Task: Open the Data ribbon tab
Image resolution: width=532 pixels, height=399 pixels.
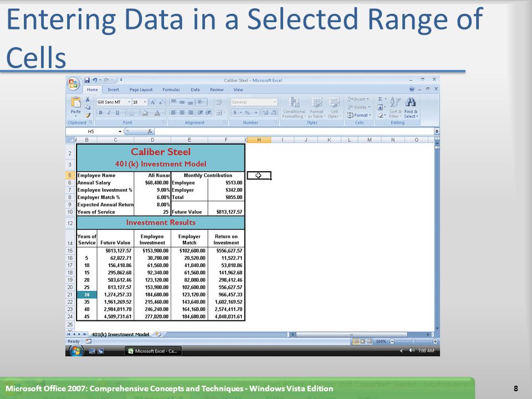Action: point(195,90)
